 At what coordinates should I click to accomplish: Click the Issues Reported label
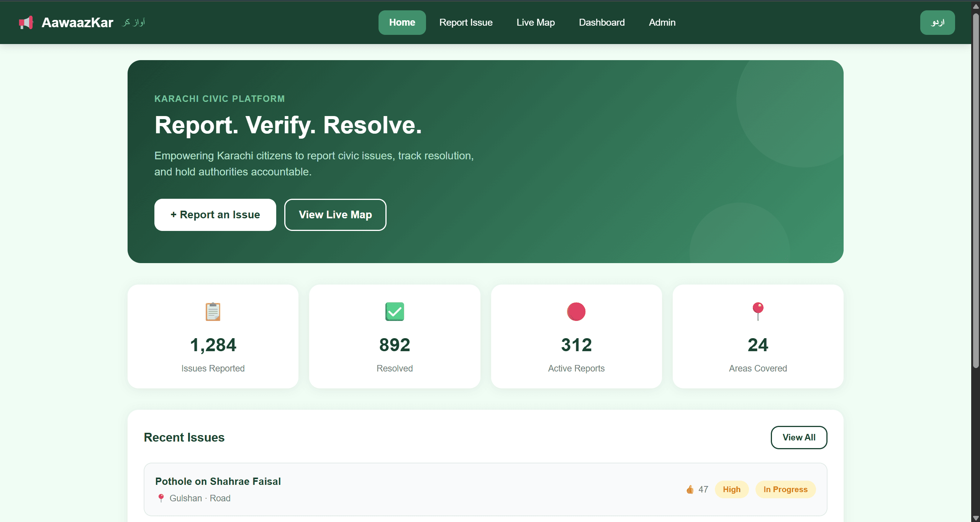tap(213, 368)
